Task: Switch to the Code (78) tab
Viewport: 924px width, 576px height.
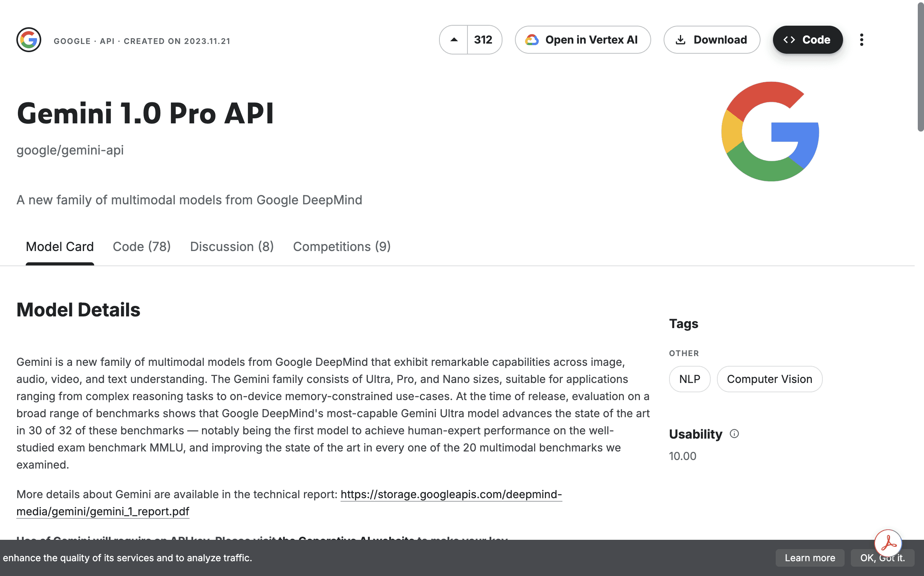Action: [x=142, y=246]
